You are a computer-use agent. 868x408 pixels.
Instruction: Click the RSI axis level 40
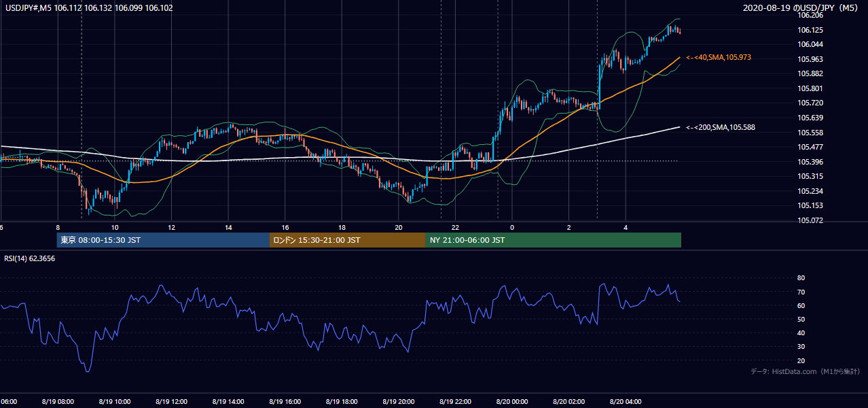coord(801,333)
